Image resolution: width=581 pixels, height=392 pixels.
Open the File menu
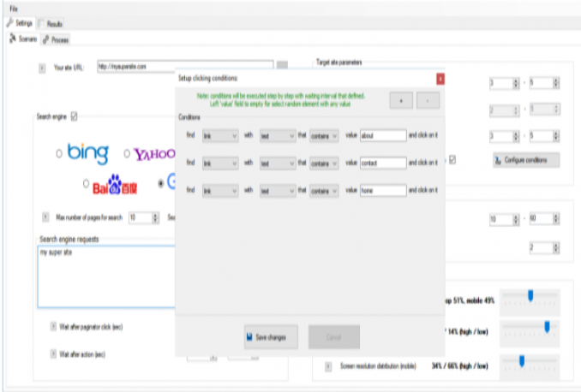click(14, 7)
